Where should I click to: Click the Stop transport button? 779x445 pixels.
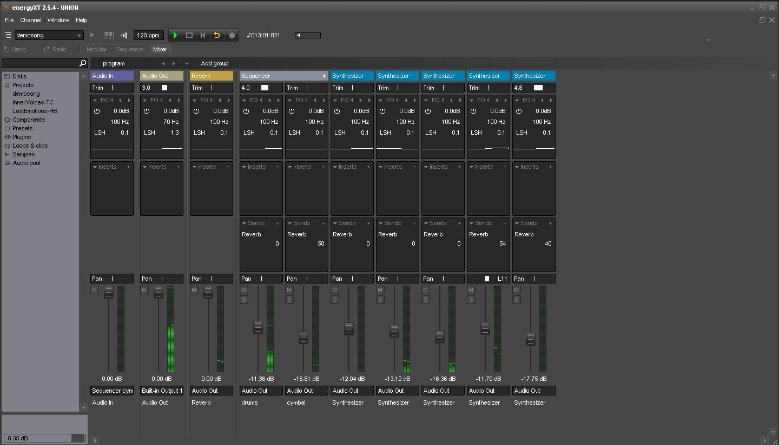coord(188,35)
